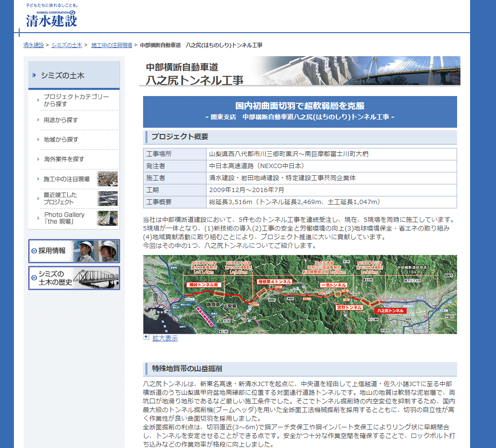Click arrow bullet beside 用途から探す
The width and height of the screenshot is (496, 448).
click(x=38, y=120)
